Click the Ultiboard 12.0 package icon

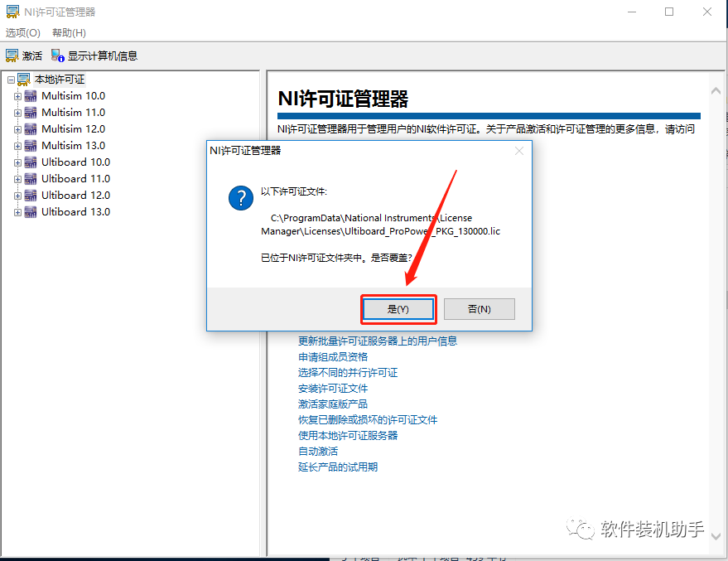(31, 196)
